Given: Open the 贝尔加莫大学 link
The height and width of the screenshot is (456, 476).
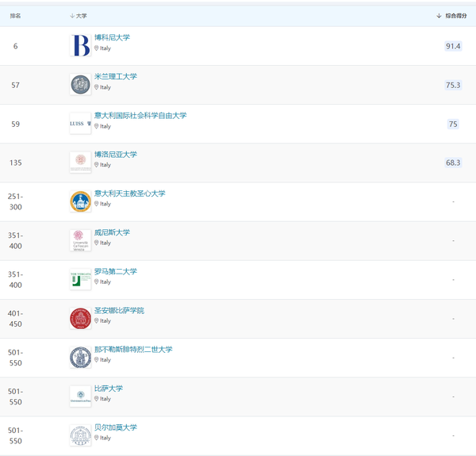Looking at the screenshot, I should [116, 427].
